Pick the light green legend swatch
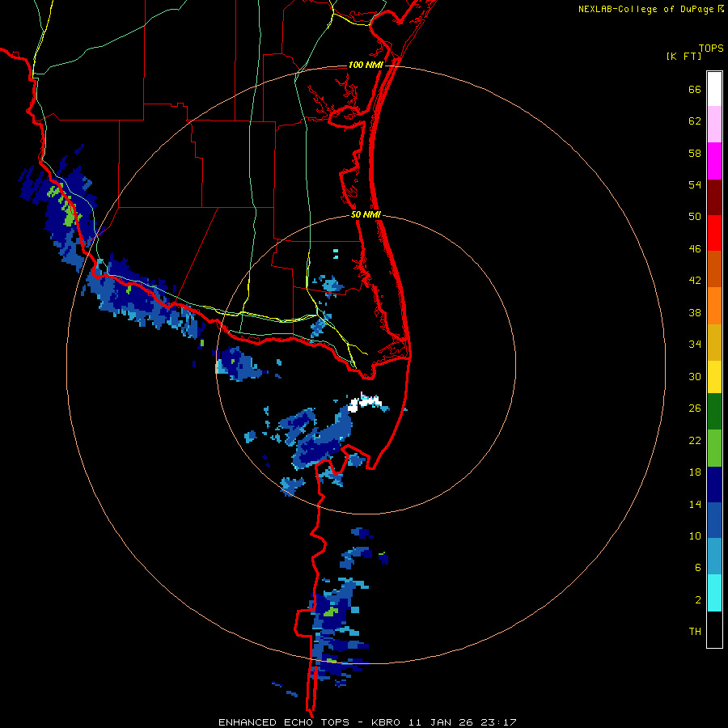This screenshot has width=728, height=728. 714,448
